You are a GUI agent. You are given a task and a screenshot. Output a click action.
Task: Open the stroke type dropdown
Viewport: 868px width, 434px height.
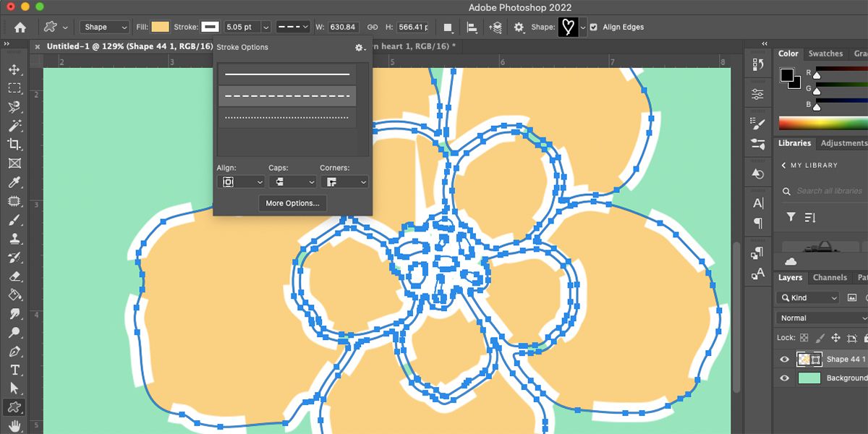click(292, 27)
